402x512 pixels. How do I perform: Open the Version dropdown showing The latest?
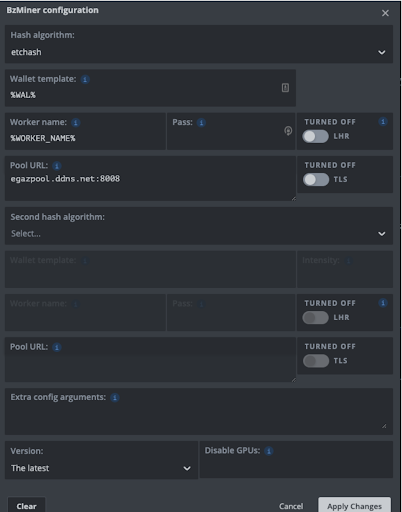tap(101, 460)
